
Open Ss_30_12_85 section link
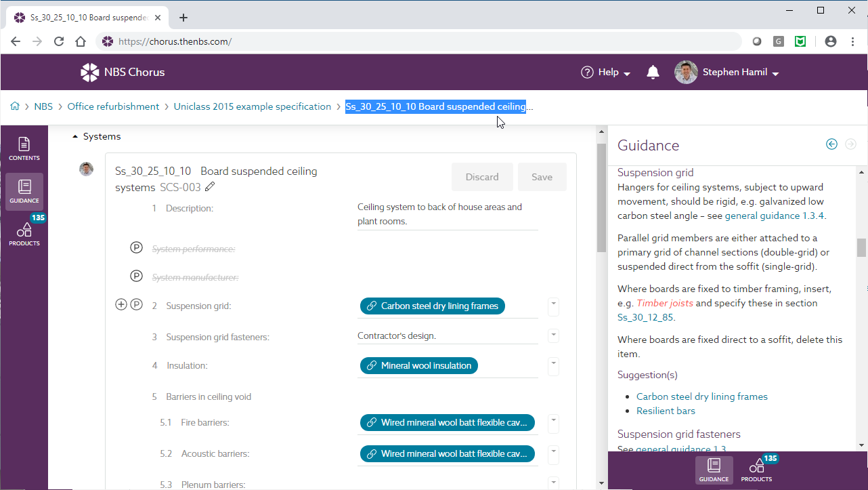(x=645, y=317)
